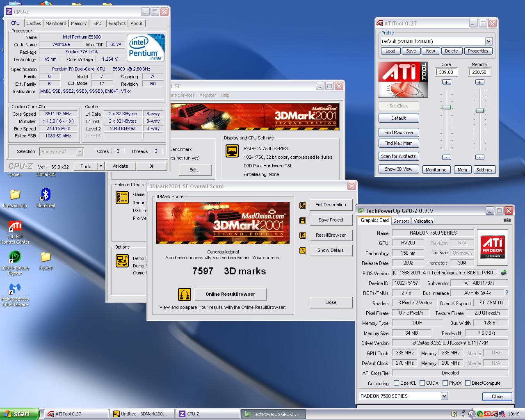Viewport: 525px width, 420px height.
Task: Open the GPU-Z graphics card selection dropdown
Action: (x=444, y=396)
